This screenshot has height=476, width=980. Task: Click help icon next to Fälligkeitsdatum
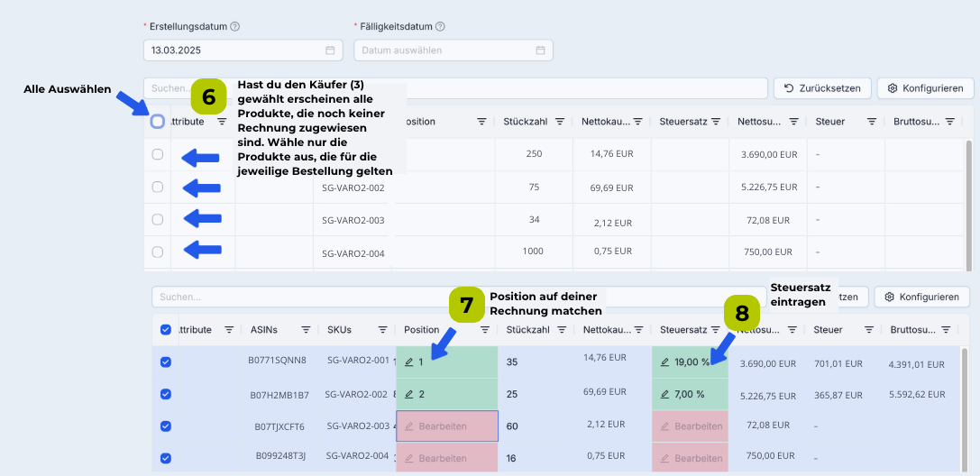[x=440, y=27]
